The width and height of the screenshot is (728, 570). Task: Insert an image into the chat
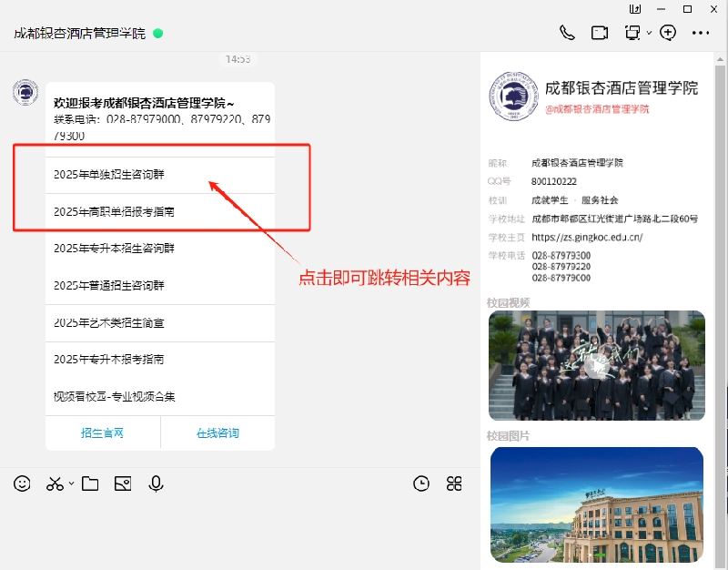point(123,483)
